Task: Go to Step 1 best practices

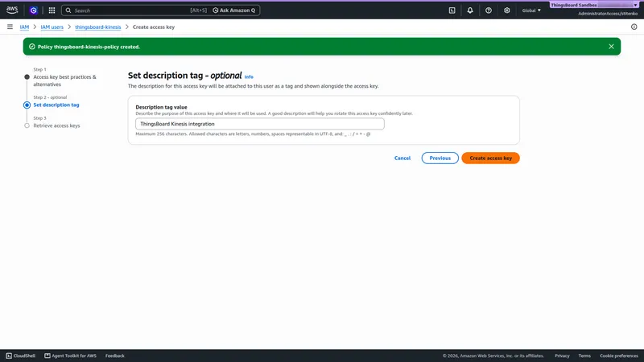Action: click(x=65, y=80)
